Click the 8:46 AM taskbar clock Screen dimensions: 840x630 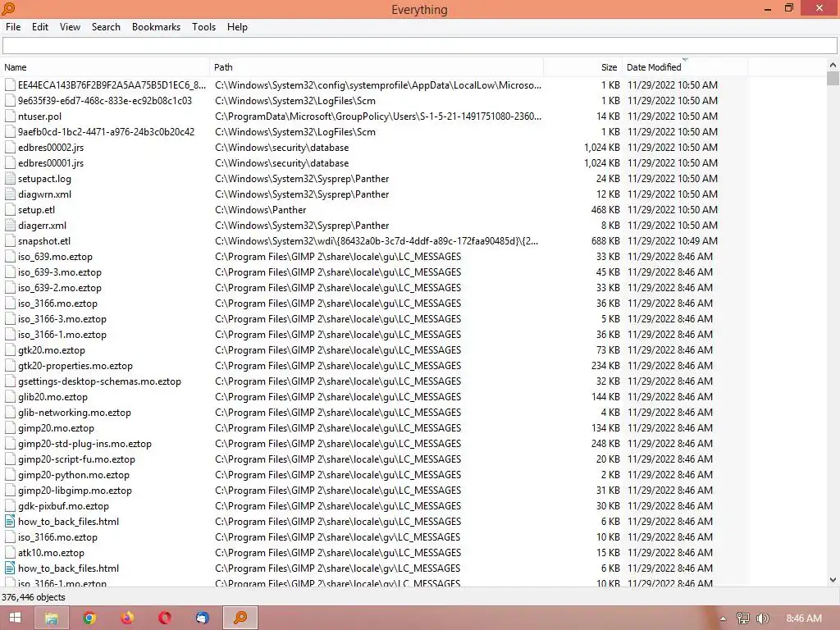tap(804, 619)
